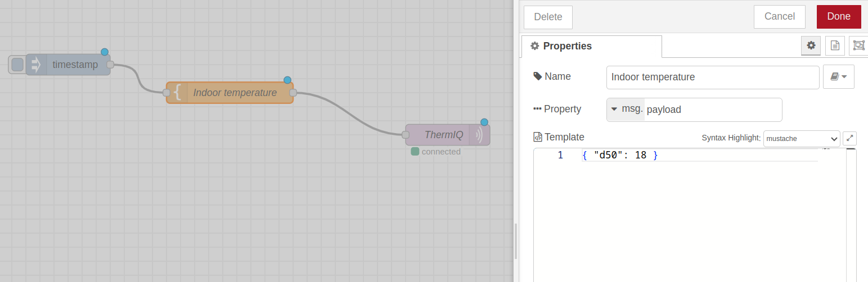Click the ThermIQ MQTT output node
Screen dimensions: 868x282
coord(443,135)
